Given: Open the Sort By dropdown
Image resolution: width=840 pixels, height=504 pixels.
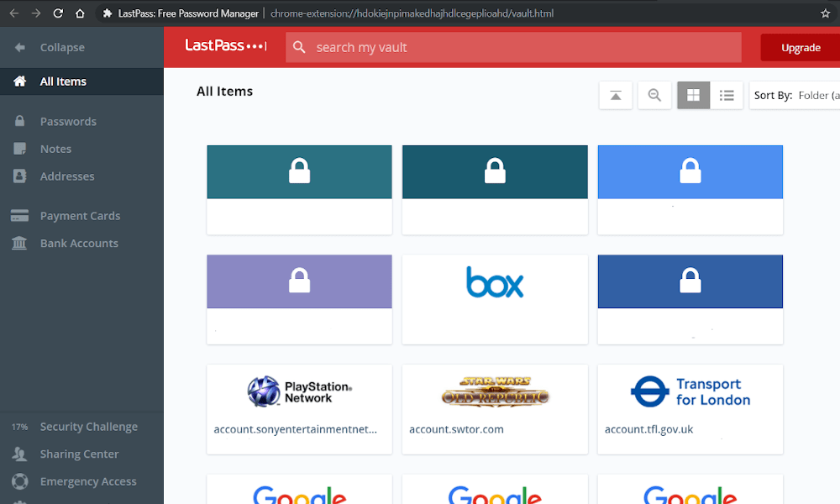Looking at the screenshot, I should click(795, 95).
